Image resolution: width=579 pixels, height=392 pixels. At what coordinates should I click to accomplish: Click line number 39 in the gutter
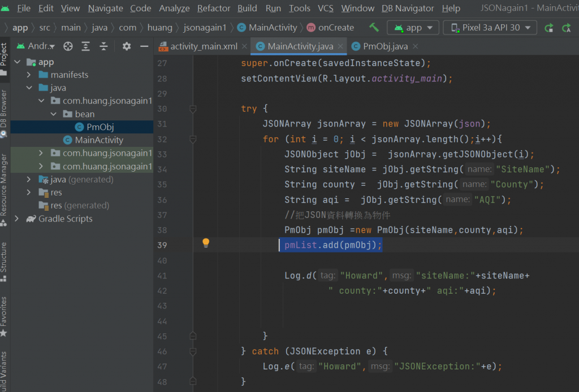[162, 245]
